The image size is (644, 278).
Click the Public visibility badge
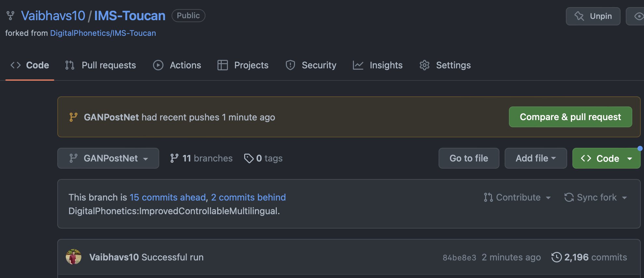[x=188, y=16]
